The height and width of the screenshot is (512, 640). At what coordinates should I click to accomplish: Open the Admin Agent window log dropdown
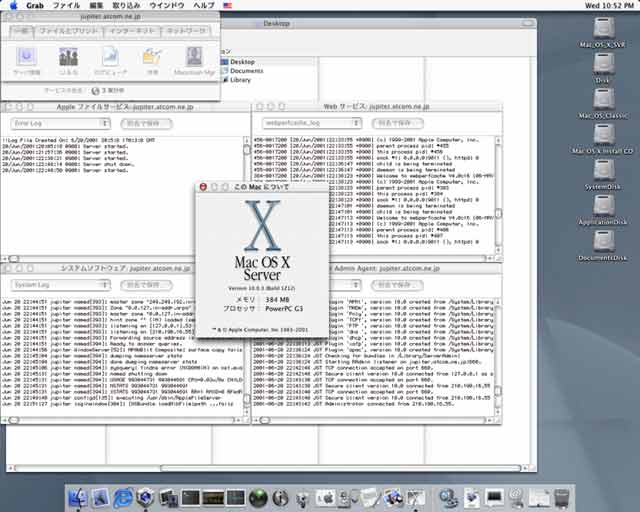click(x=346, y=285)
